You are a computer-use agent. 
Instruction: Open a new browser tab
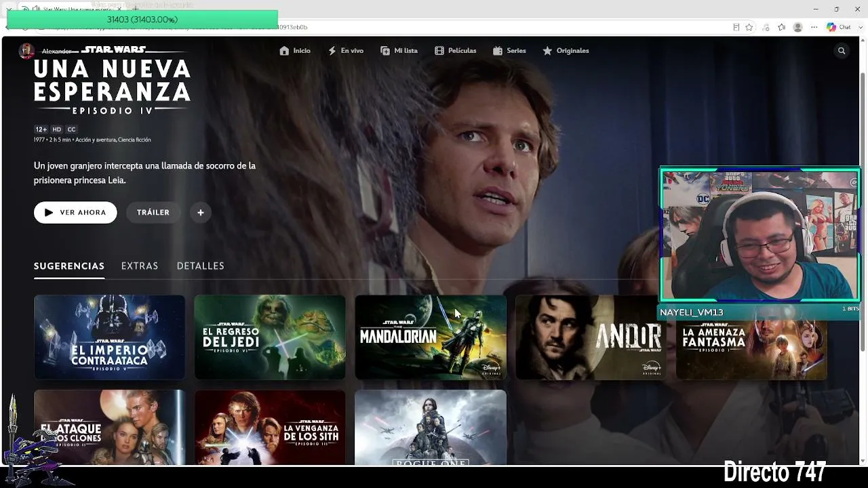(135, 8)
